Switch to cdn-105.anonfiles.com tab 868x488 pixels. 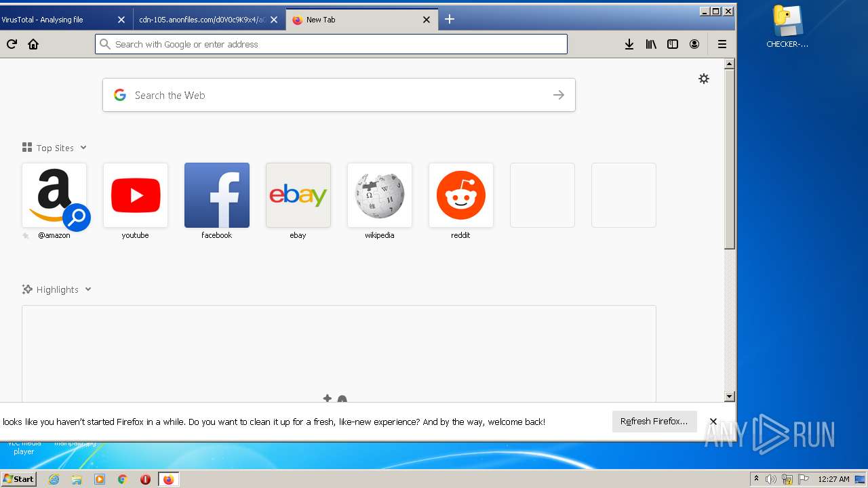202,20
